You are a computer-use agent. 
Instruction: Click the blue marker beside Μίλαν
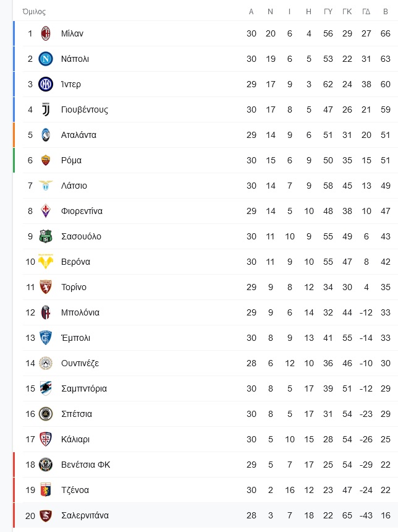click(14, 33)
